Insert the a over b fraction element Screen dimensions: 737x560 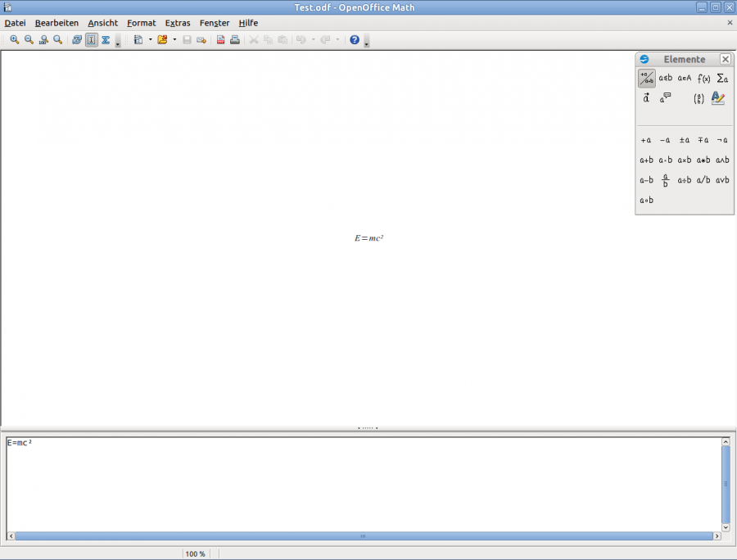tap(665, 179)
